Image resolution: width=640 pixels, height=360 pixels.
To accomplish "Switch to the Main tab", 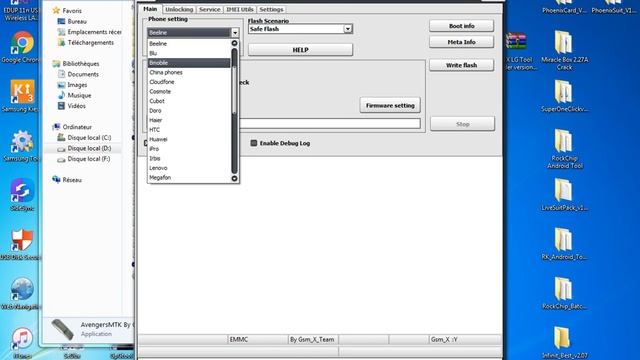I will coord(150,9).
